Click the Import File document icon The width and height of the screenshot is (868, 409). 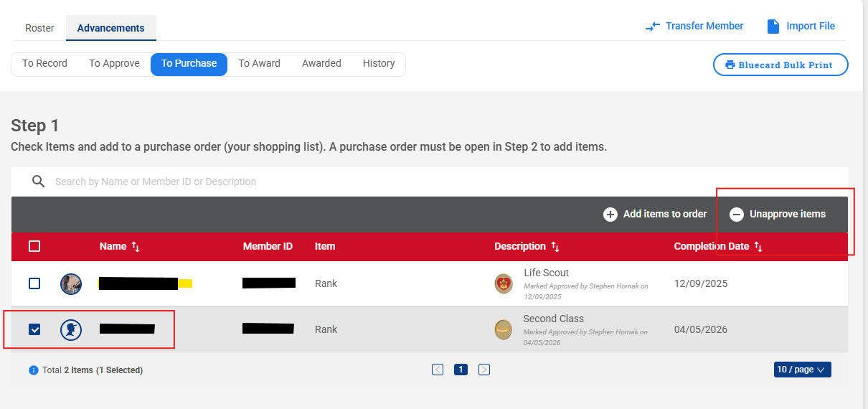coord(773,27)
